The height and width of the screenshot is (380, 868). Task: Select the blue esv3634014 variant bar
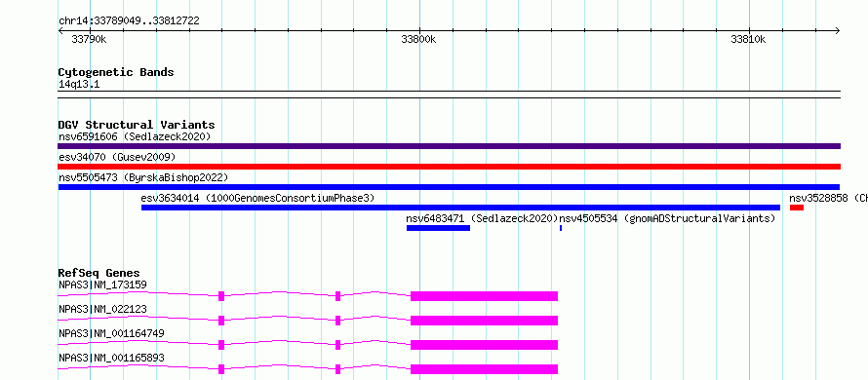460,208
